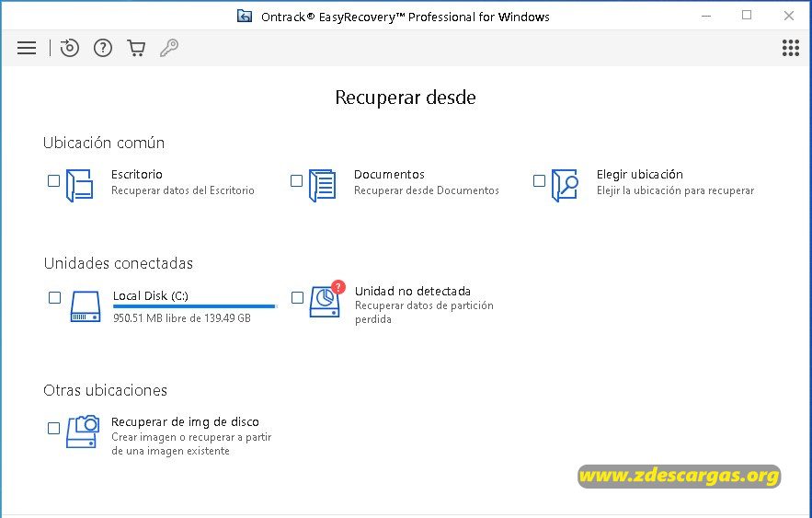This screenshot has height=518, width=812.
Task: Click the 'Unidades conectadas' section heading
Action: [x=118, y=263]
